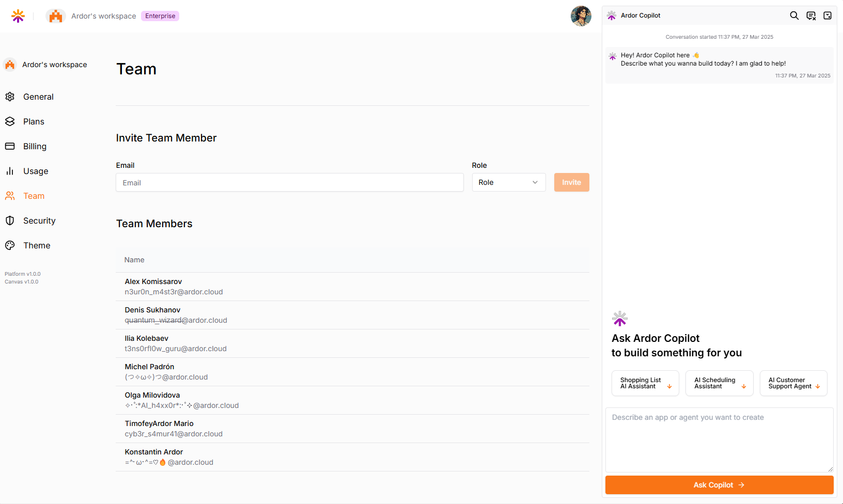Click the orange workspace avatar icon in header
Screen dimensions: 843x504
pyautogui.click(x=56, y=16)
